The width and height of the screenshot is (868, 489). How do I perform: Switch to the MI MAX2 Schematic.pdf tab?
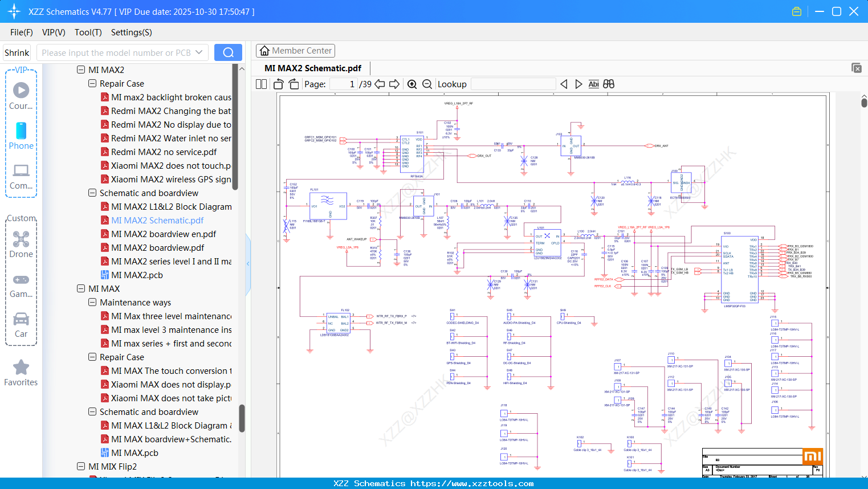point(311,67)
